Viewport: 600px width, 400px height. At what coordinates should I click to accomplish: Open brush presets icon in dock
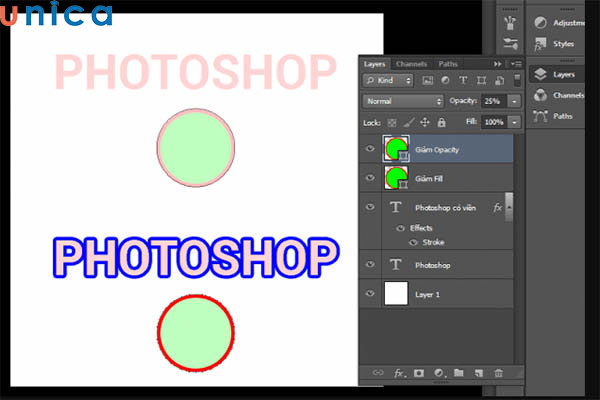point(510,23)
